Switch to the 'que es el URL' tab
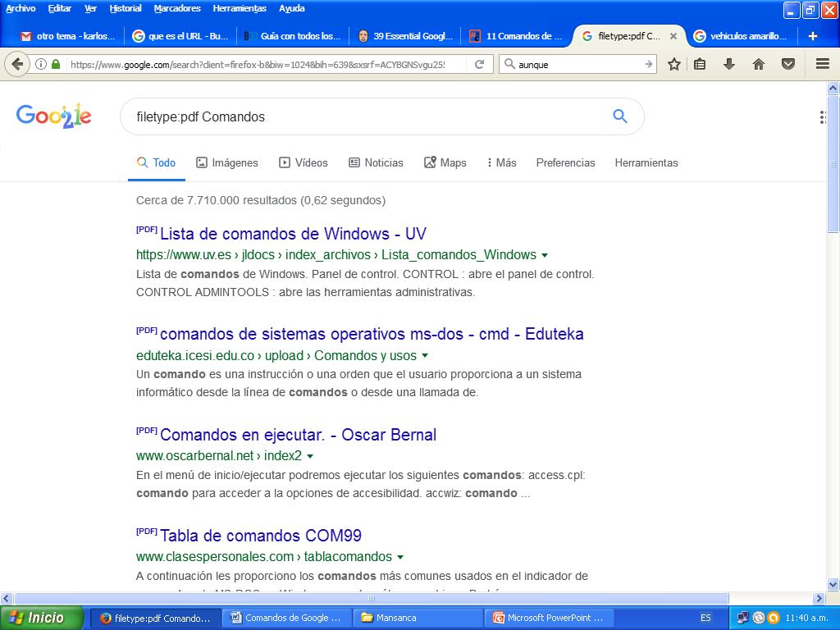This screenshot has height=630, width=840. tap(180, 36)
